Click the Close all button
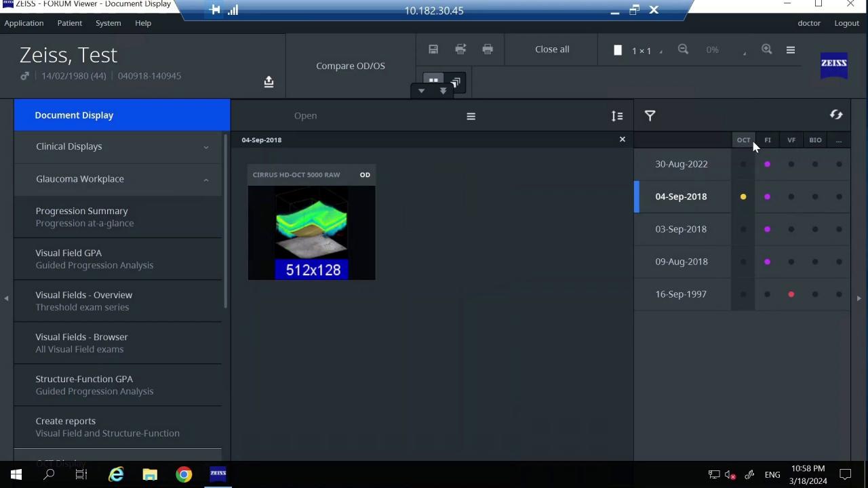This screenshot has height=488, width=868. click(x=551, y=49)
